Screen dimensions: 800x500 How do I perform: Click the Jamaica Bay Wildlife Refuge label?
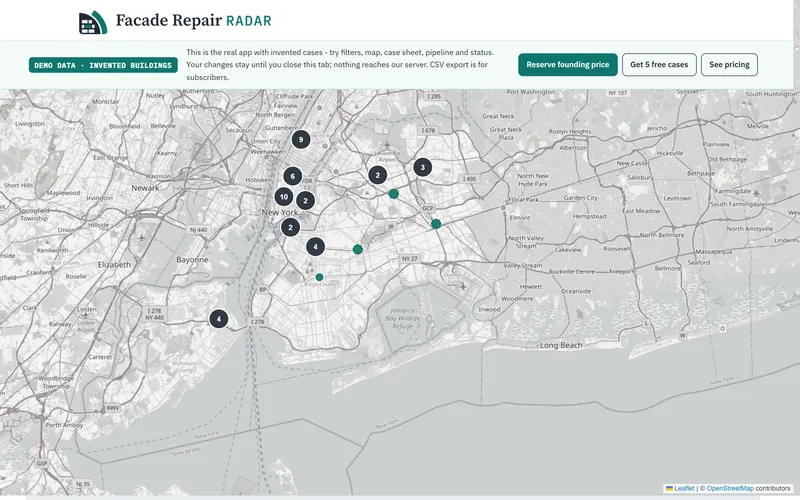(x=403, y=318)
